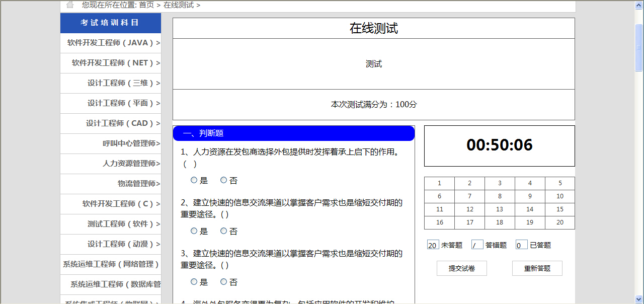Click the home icon in breadcrumb
Image resolution: width=644 pixels, height=304 pixels.
[x=70, y=5]
